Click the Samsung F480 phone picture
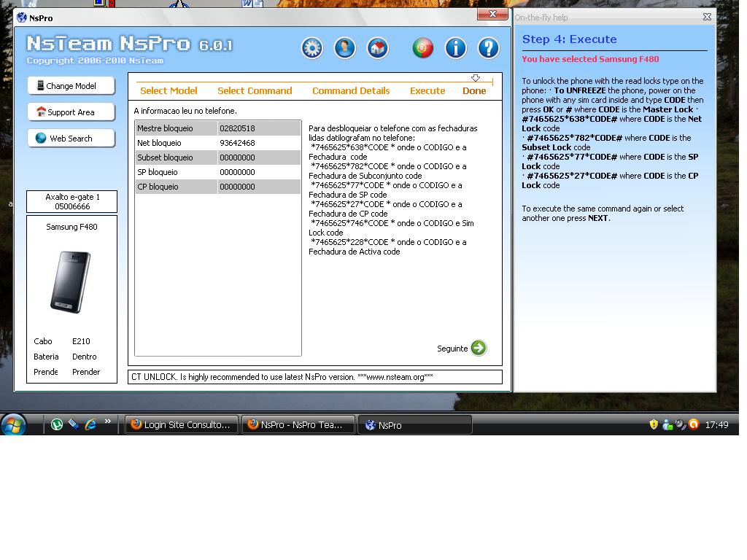 (71, 282)
